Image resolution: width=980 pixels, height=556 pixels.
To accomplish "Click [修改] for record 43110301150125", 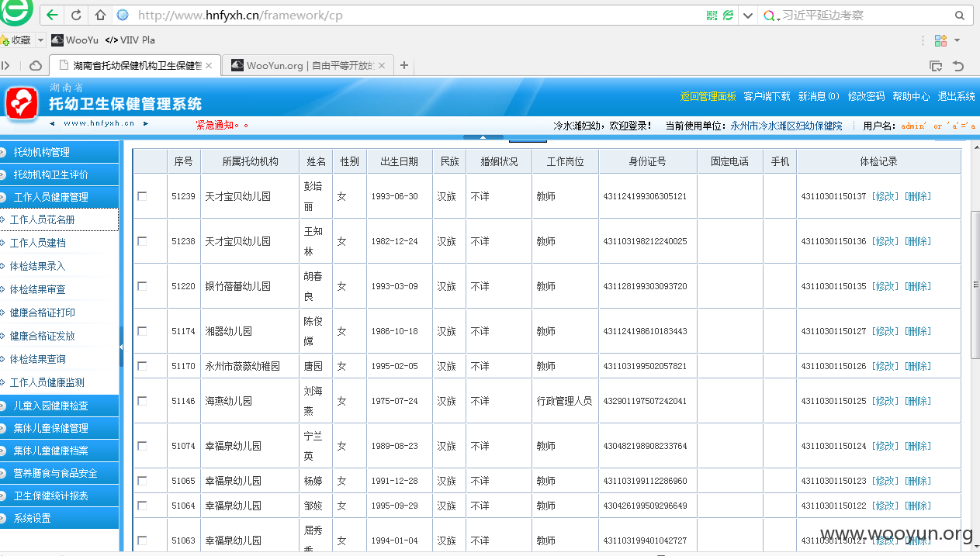I will click(885, 401).
